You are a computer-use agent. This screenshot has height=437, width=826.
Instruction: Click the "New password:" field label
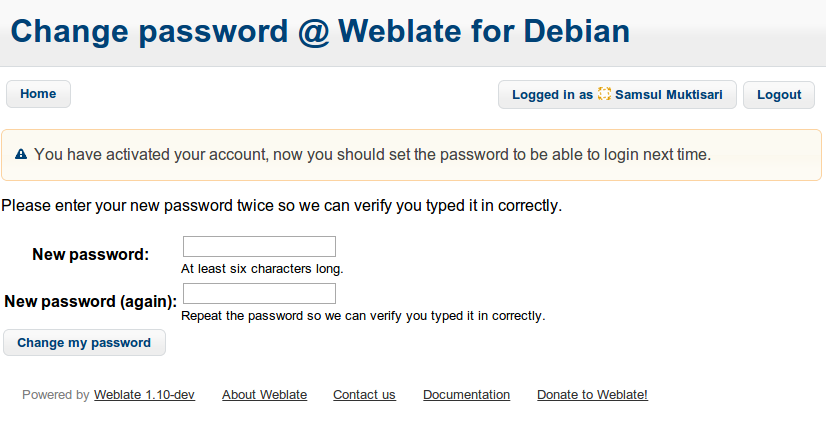(90, 254)
